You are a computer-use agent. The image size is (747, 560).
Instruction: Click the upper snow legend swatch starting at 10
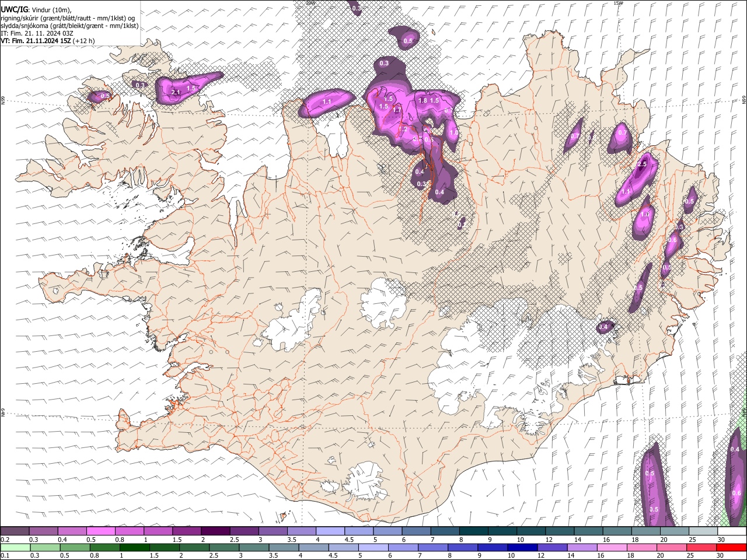531,531
